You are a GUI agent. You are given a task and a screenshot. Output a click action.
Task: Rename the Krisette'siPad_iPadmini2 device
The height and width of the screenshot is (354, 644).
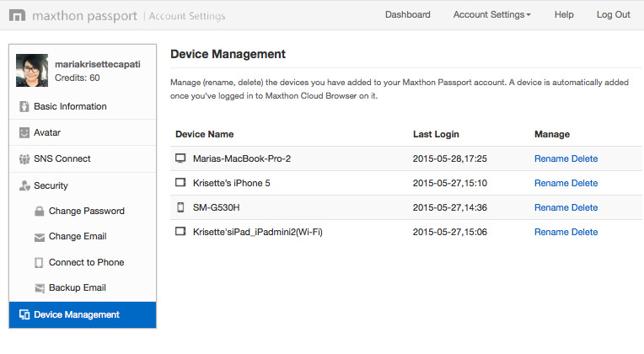[x=551, y=232]
